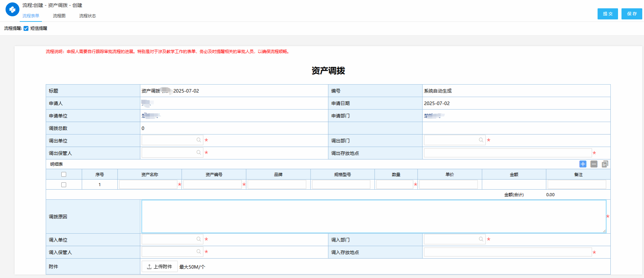The image size is (644, 278).
Task: Click the 保存 button
Action: pos(632,14)
